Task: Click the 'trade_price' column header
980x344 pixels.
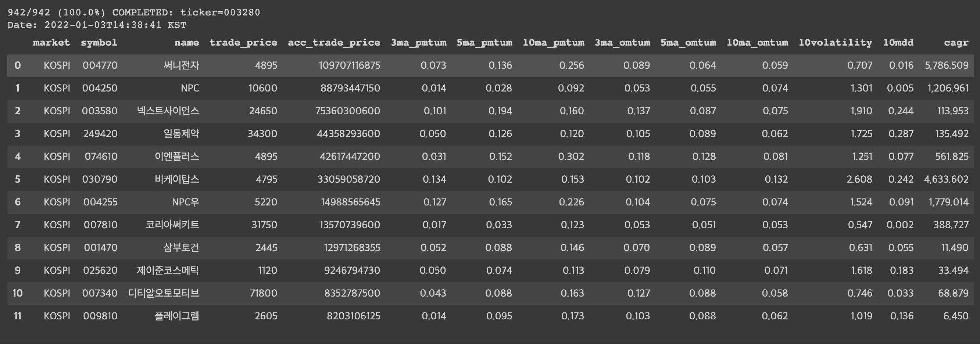Action: click(x=243, y=43)
